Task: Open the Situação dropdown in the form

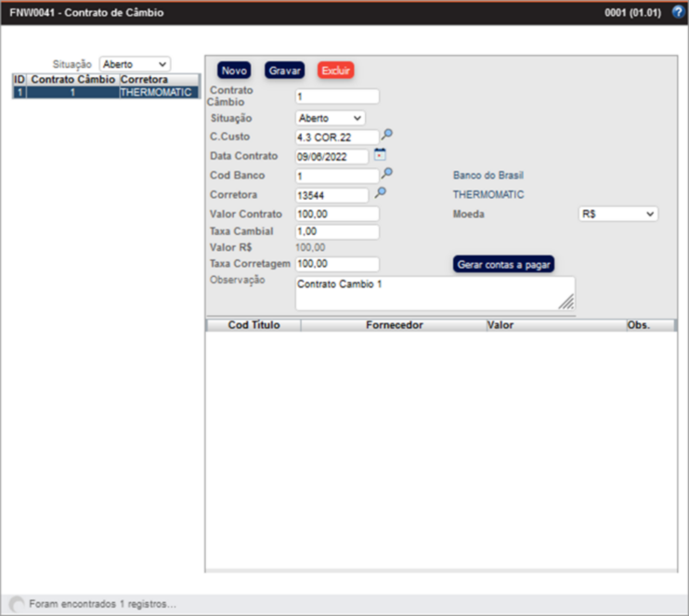Action: (330, 118)
